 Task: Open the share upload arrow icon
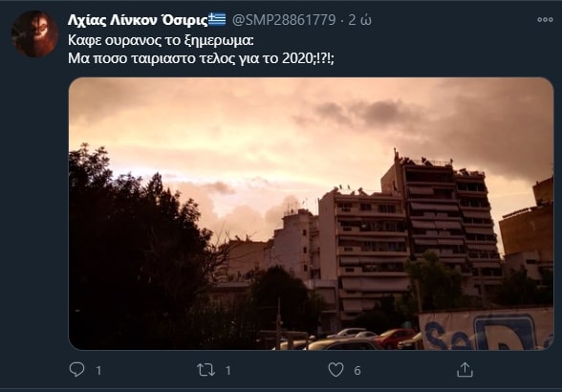(x=465, y=369)
